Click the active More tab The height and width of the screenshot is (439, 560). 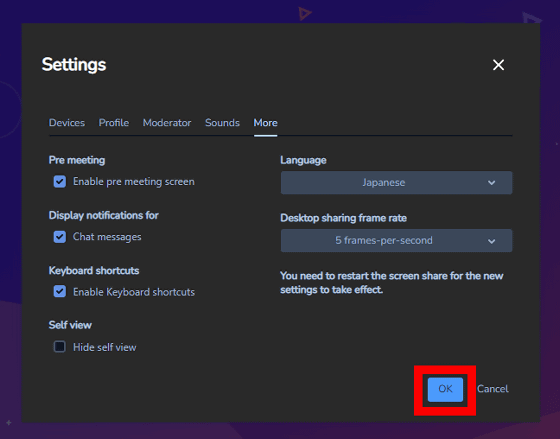click(265, 123)
